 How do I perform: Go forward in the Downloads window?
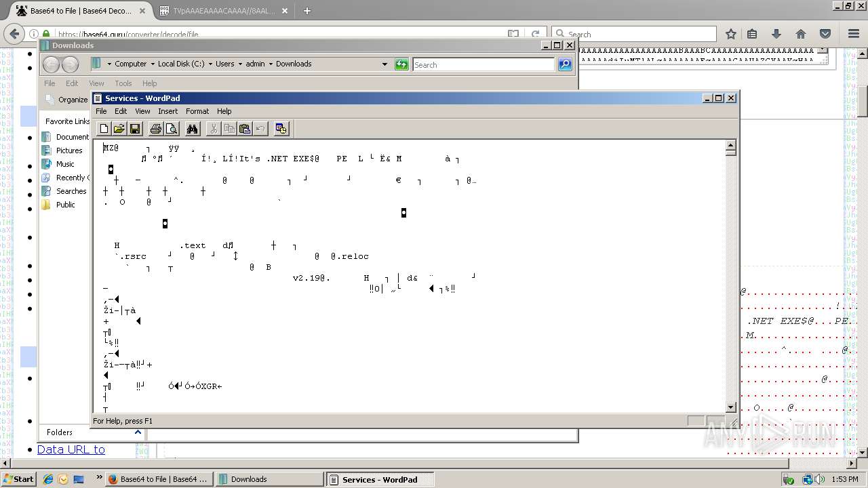click(70, 64)
